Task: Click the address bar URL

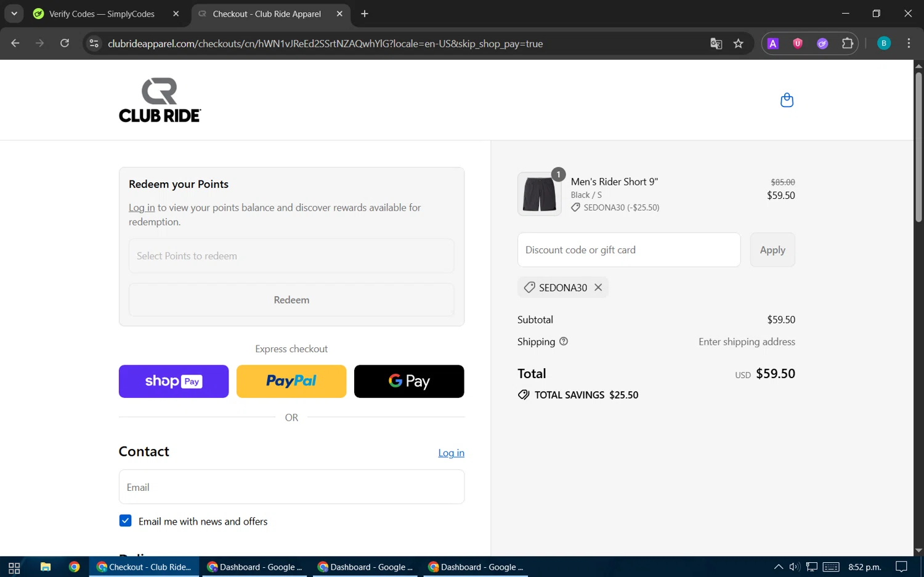Action: point(325,44)
